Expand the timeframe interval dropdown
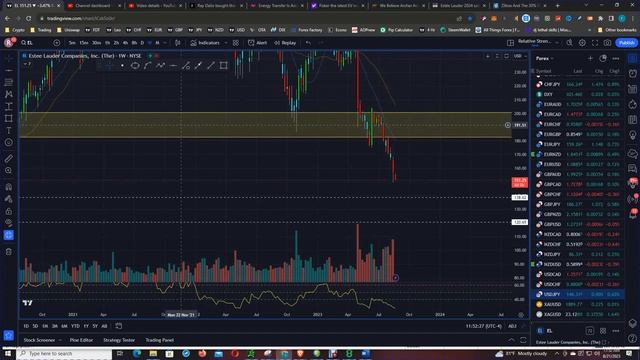640x360 pixels. click(x=165, y=43)
